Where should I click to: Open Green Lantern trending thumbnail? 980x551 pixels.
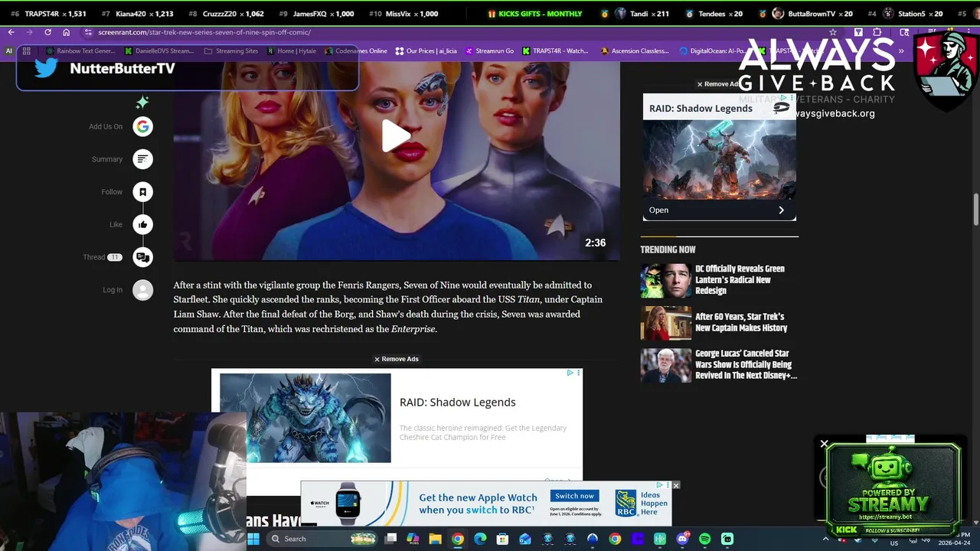pyautogui.click(x=665, y=281)
